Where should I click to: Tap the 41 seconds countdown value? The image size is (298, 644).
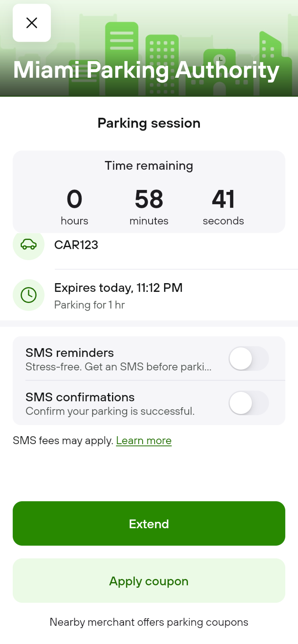pyautogui.click(x=223, y=199)
